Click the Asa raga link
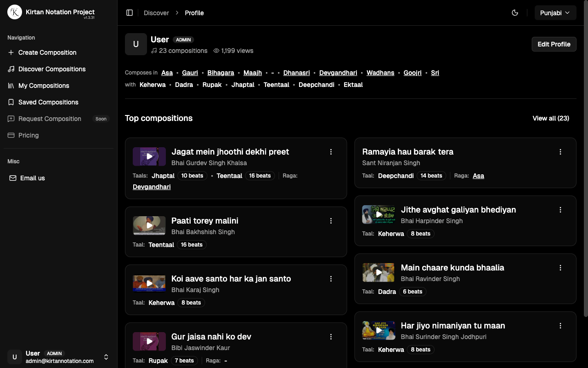This screenshot has height=368, width=588. (167, 73)
